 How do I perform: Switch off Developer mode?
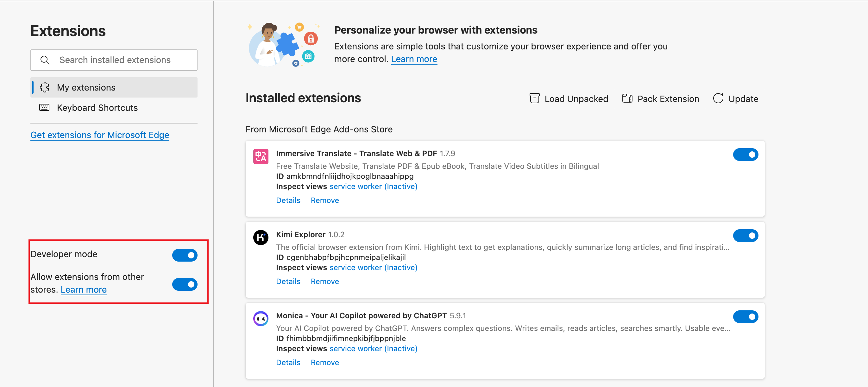pos(185,255)
